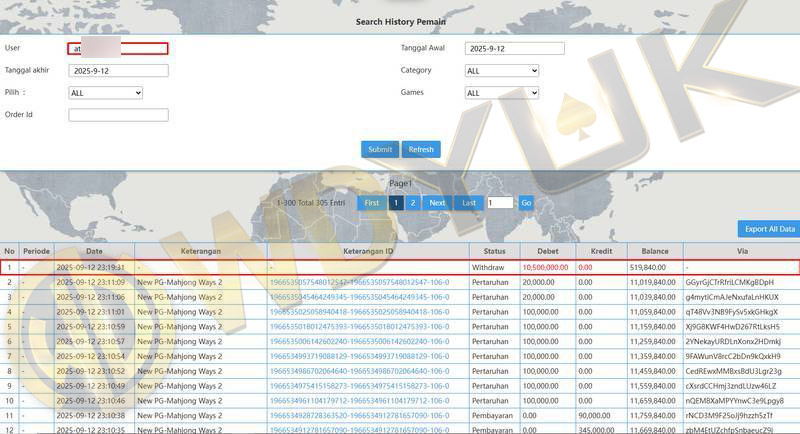
Task: Open the Pilih dropdown
Action: [x=106, y=93]
